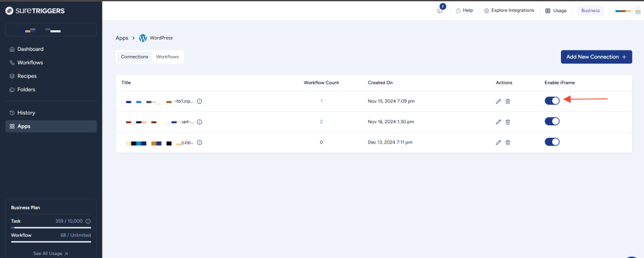Open the workspace selector in sidebar
The height and width of the screenshot is (258, 644).
point(51,30)
